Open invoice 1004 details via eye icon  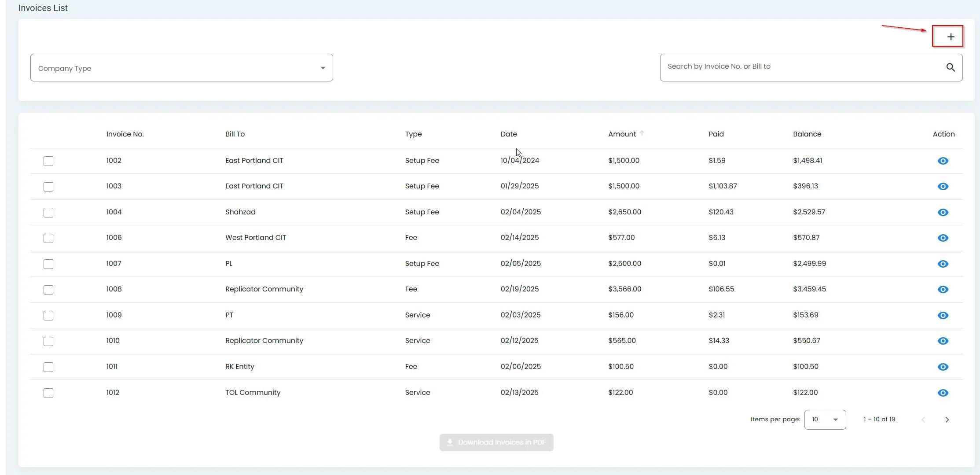click(943, 213)
